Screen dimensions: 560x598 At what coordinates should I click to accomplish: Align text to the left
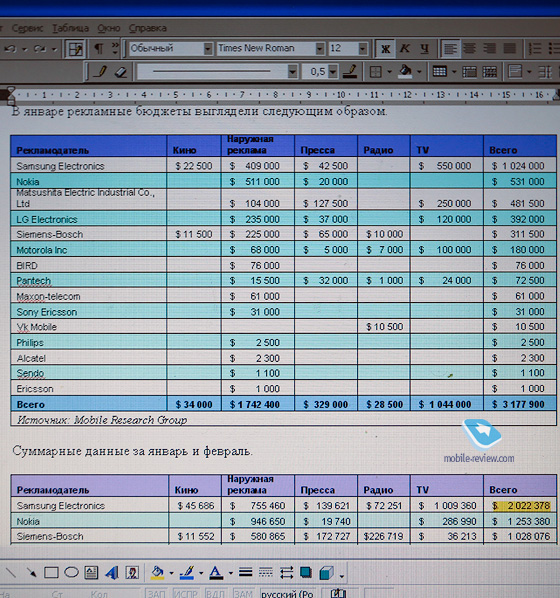tap(450, 49)
